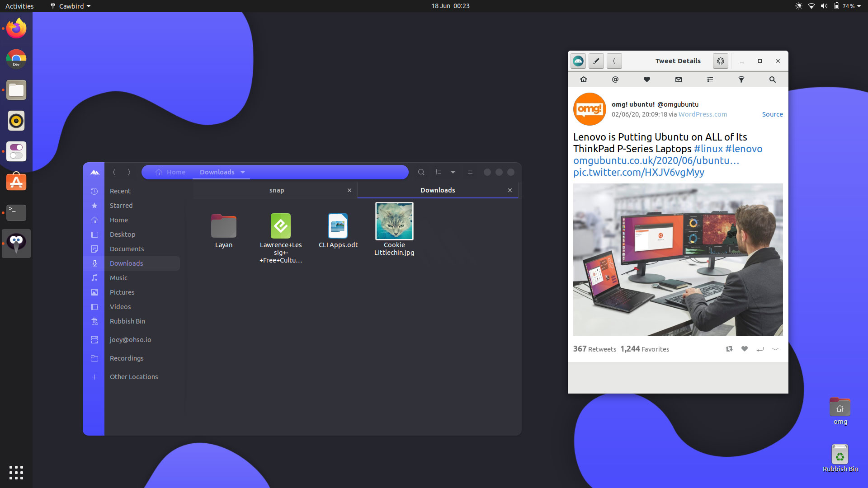Reply to the Lenovo tweet
868x488 pixels.
(760, 349)
